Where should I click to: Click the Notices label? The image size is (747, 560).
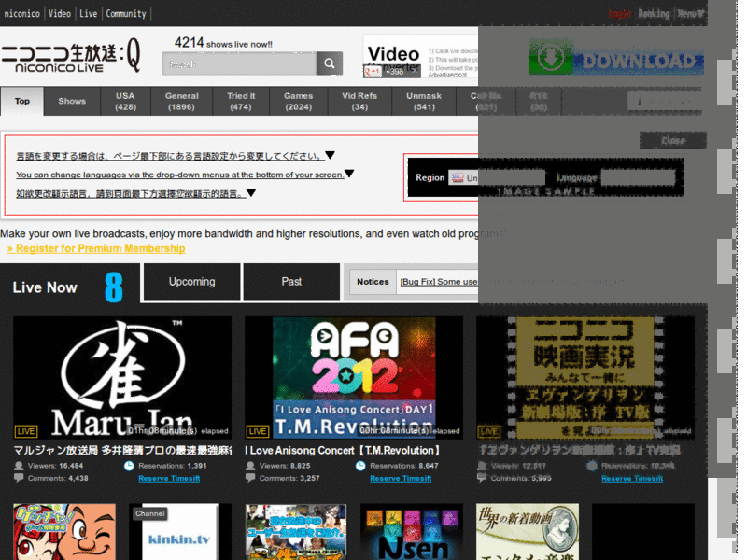click(373, 282)
